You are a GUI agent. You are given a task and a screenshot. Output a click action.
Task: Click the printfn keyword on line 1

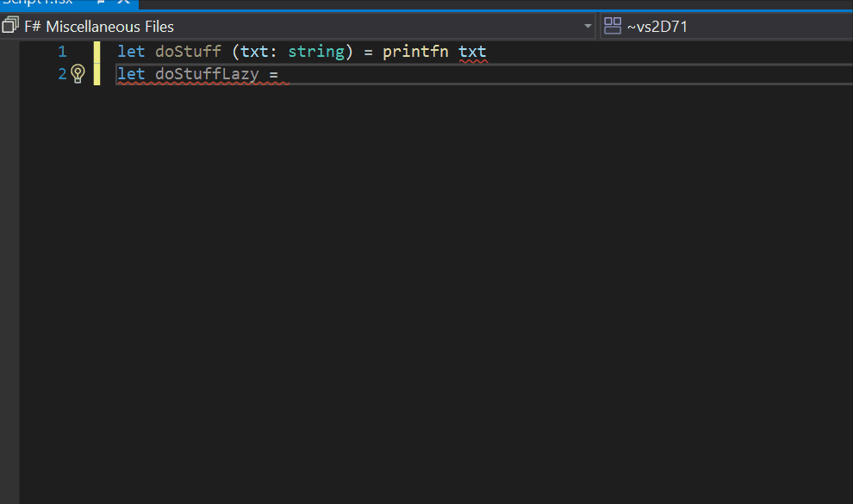pyautogui.click(x=415, y=51)
